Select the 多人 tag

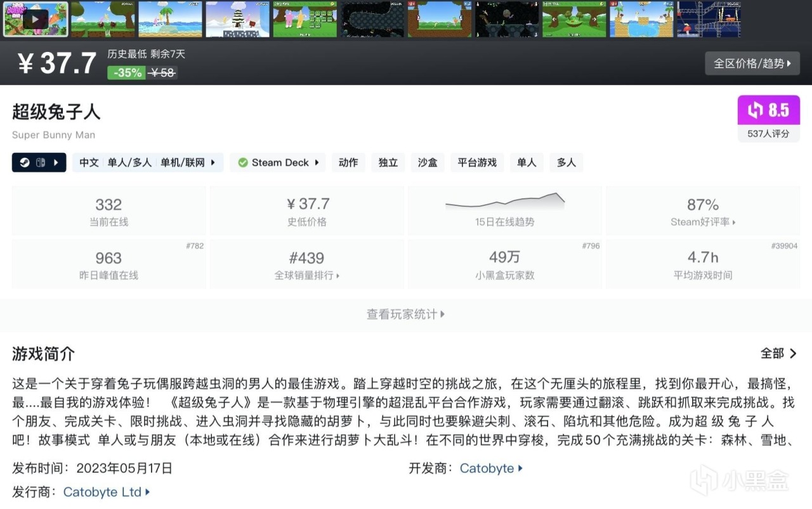[x=566, y=162]
